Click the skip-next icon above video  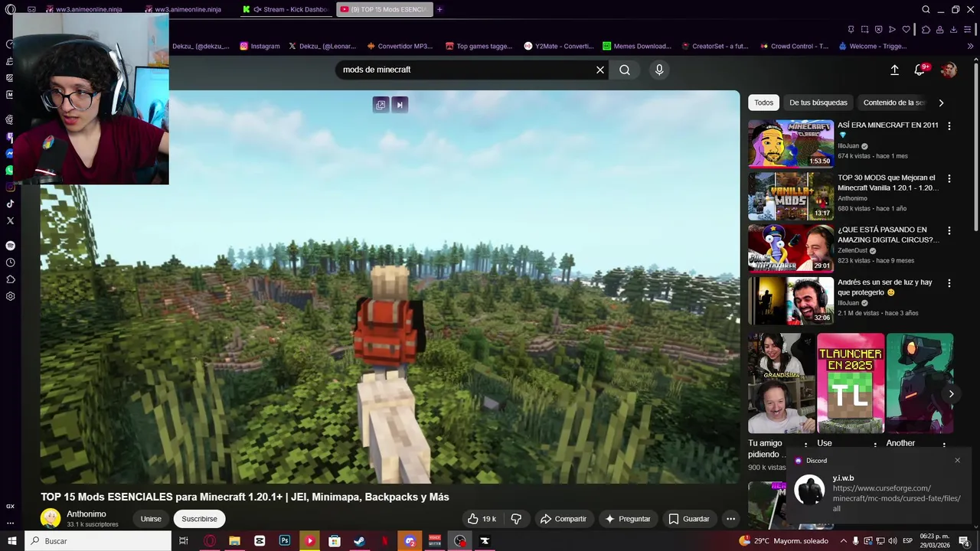point(400,105)
